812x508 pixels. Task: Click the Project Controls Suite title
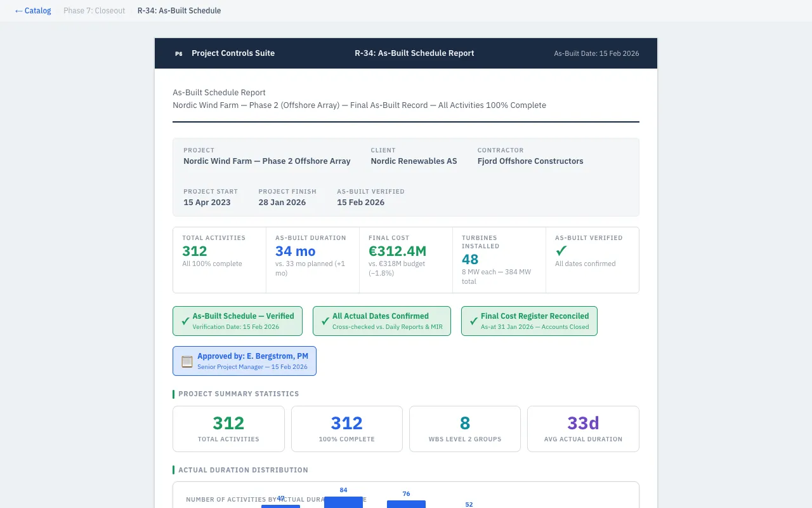[233, 53]
